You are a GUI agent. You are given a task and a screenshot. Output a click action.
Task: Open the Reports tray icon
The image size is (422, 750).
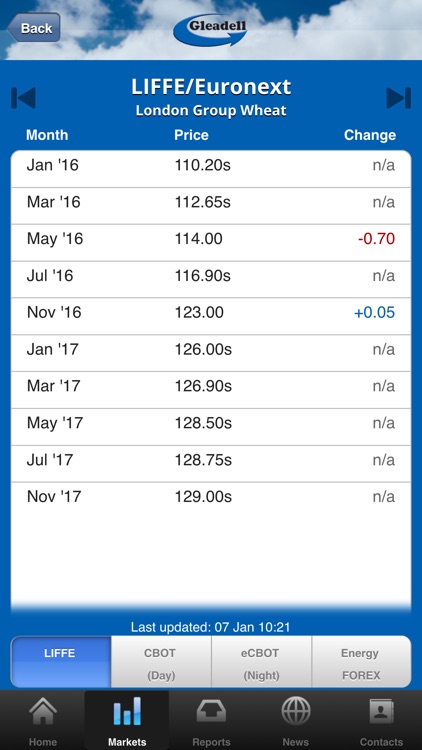[211, 711]
